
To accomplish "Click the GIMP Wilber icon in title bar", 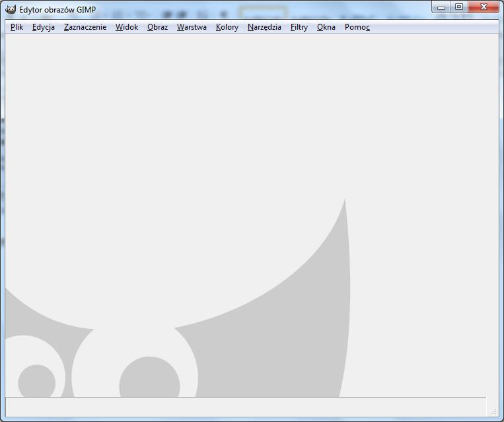I will (11, 9).
